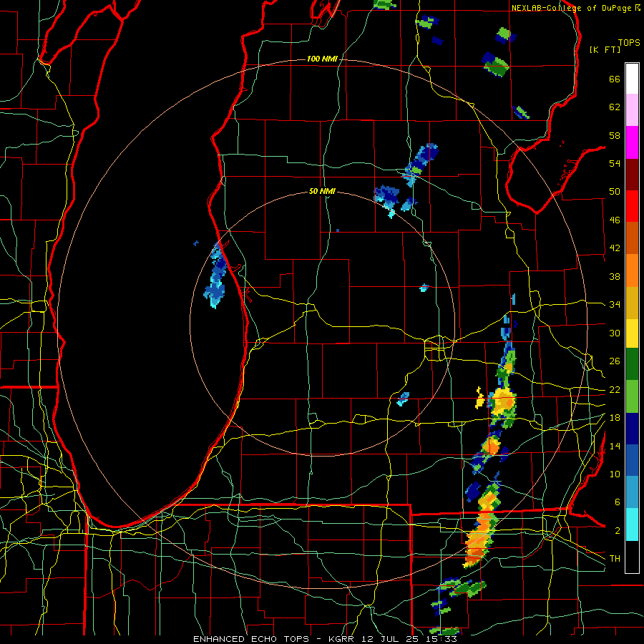The height and width of the screenshot is (644, 644).
Task: Select the bright red legend color block
Action: [x=632, y=206]
